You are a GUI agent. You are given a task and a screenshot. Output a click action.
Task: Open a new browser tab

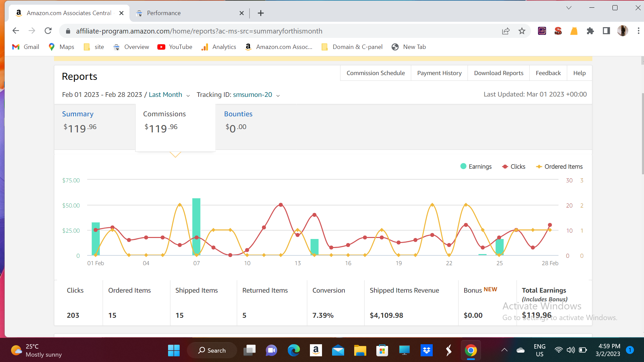[261, 13]
